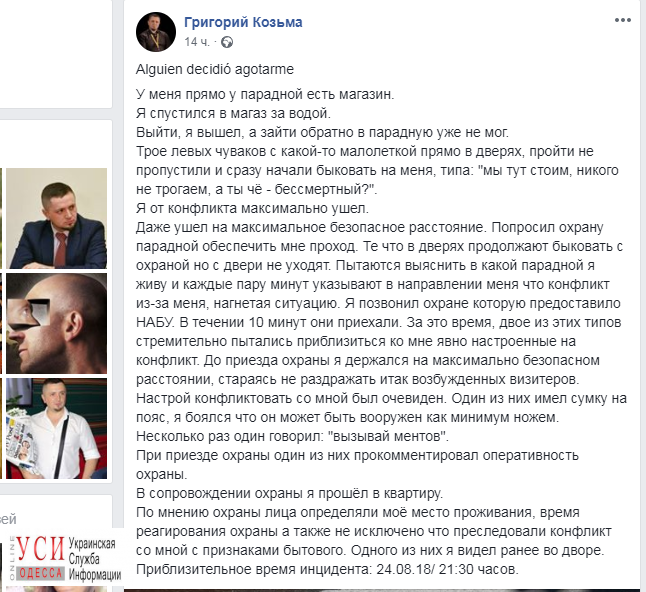Click the quote 'вызывай ментов' line
646x592 pixels.
tap(293, 436)
